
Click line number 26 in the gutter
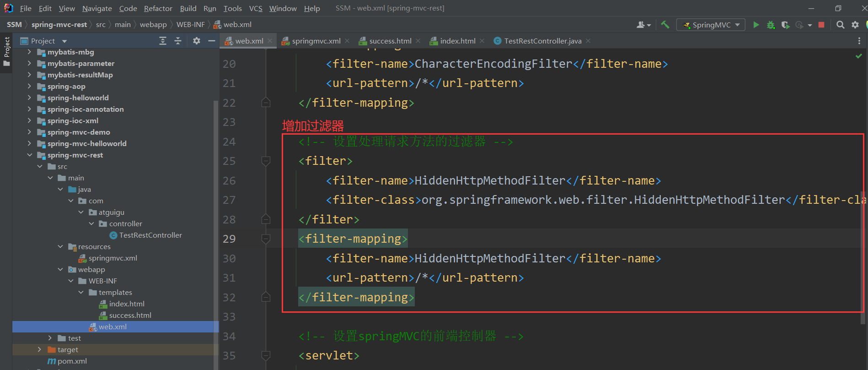229,180
